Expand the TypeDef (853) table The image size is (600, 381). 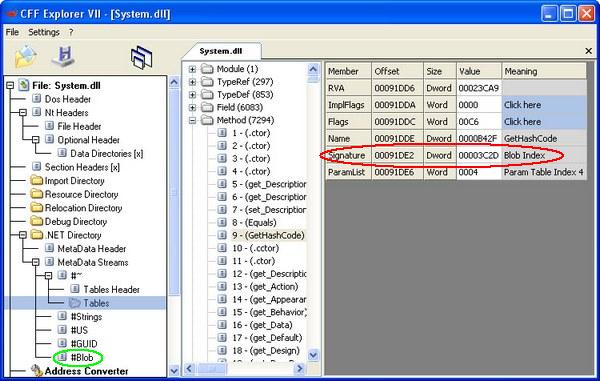(192, 95)
